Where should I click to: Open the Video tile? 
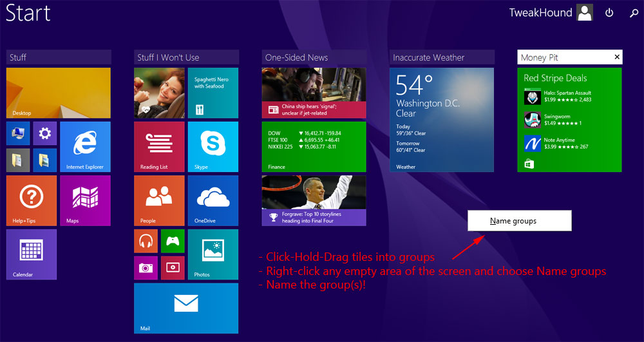tap(173, 268)
